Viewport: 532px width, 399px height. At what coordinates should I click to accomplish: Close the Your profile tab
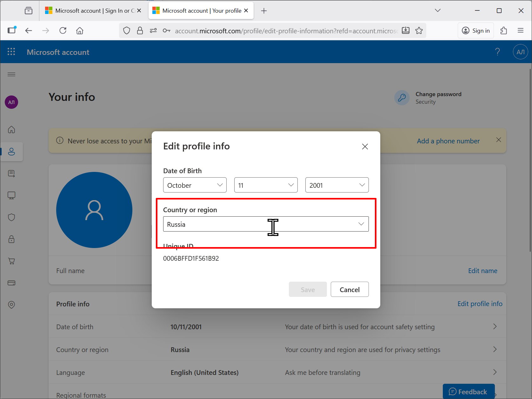(x=246, y=10)
